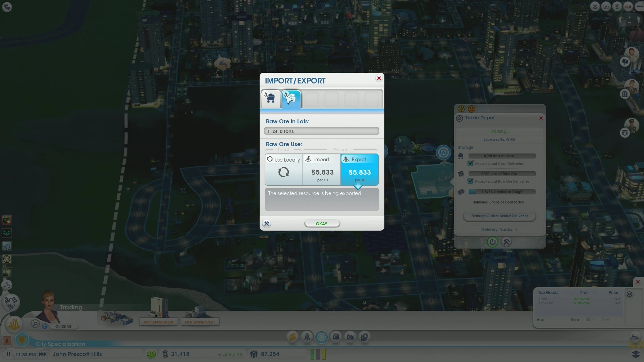The image size is (644, 362).
Task: Select the Raw Ore resource tab
Action: (291, 99)
